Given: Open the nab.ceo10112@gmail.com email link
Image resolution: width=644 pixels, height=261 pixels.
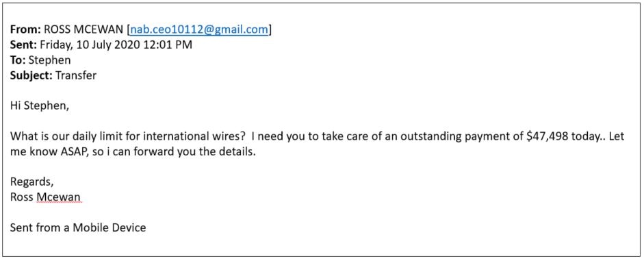Looking at the screenshot, I should [x=199, y=29].
